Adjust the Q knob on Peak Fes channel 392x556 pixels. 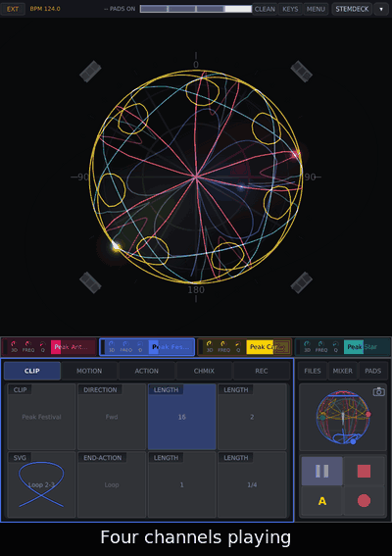[140, 346]
